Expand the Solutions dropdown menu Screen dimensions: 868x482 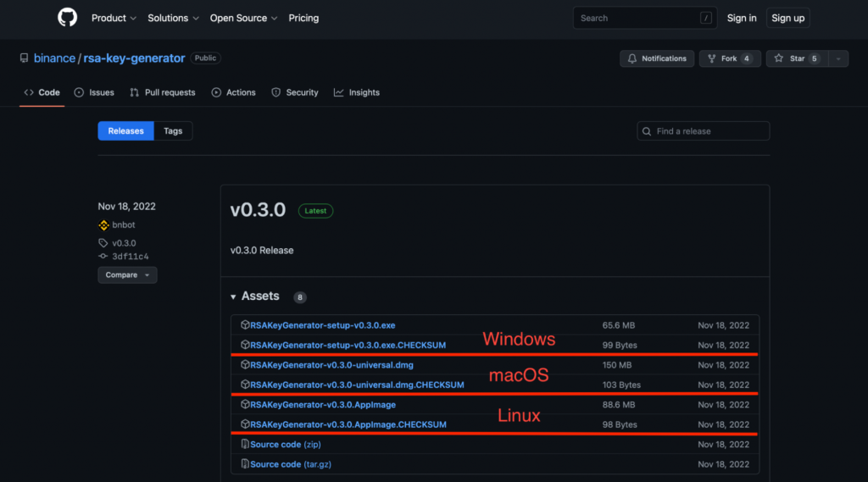[173, 18]
